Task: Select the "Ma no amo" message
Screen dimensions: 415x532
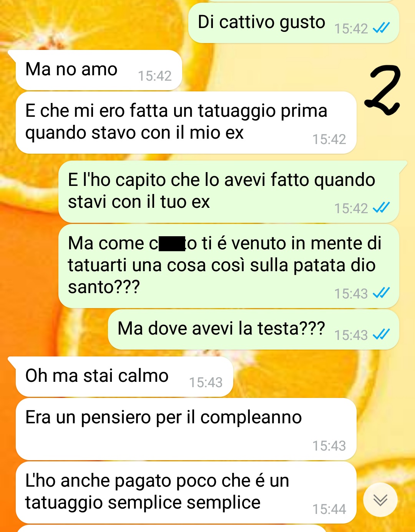Action: pos(99,70)
